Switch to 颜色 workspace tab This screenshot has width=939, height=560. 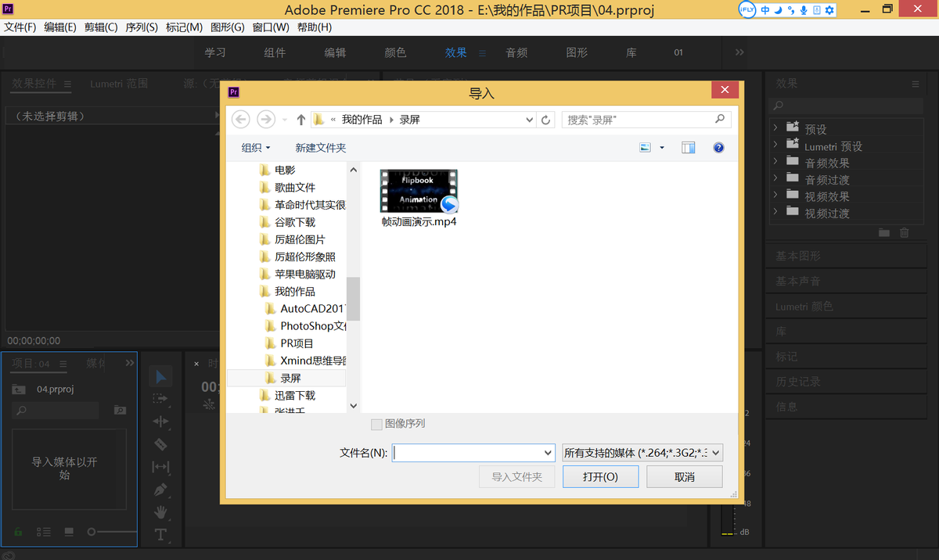point(395,52)
